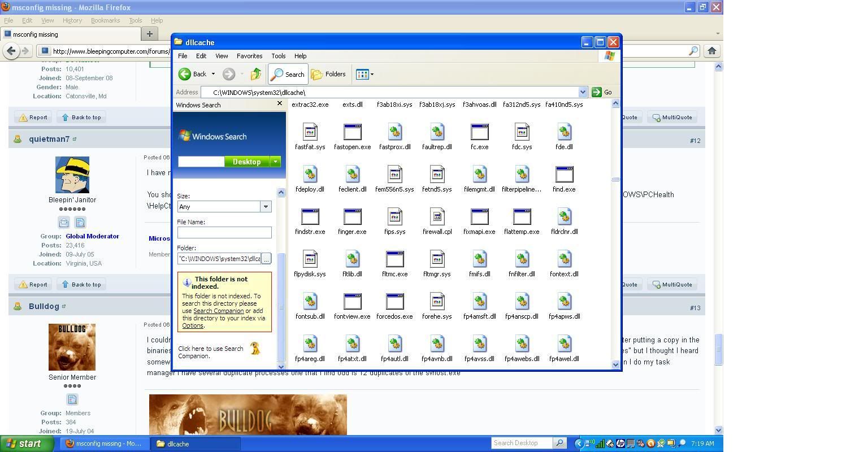Click the folder browse ellipsis button
868x452 pixels.
click(x=266, y=259)
